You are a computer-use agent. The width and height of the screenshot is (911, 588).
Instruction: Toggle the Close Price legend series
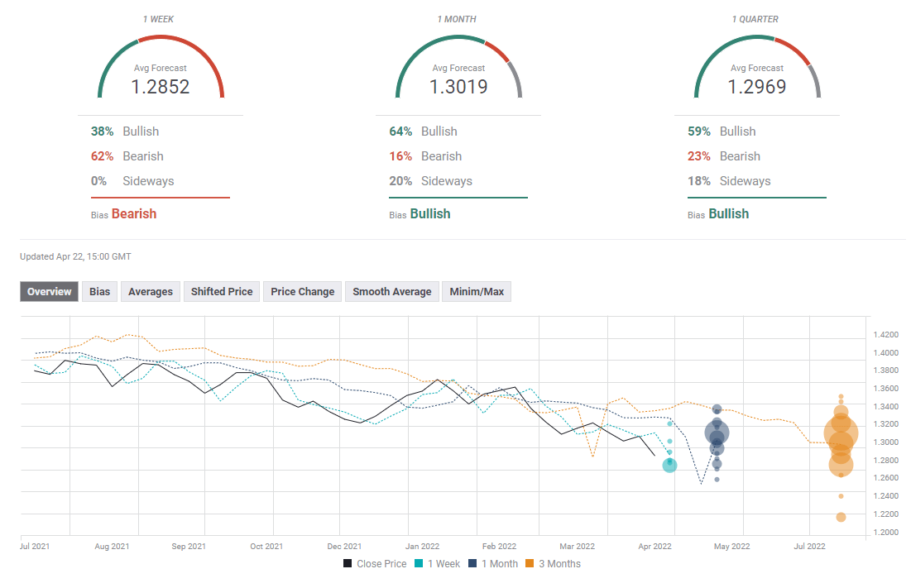click(375, 564)
